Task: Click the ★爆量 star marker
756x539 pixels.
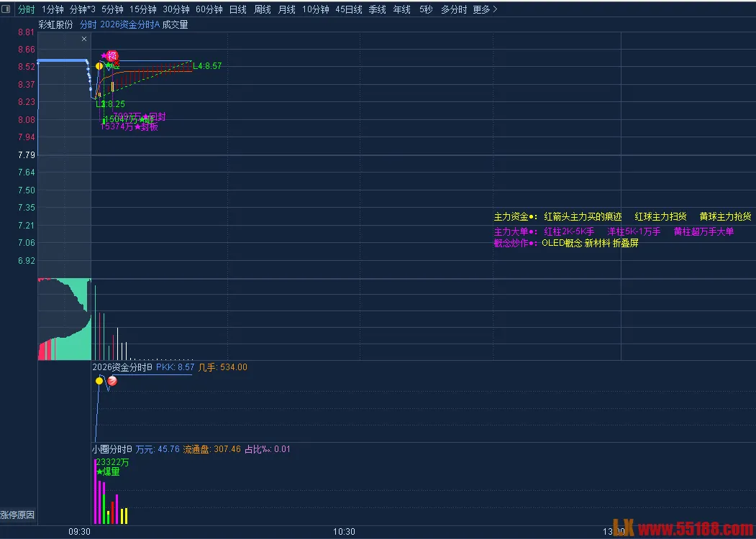Action: [x=108, y=472]
